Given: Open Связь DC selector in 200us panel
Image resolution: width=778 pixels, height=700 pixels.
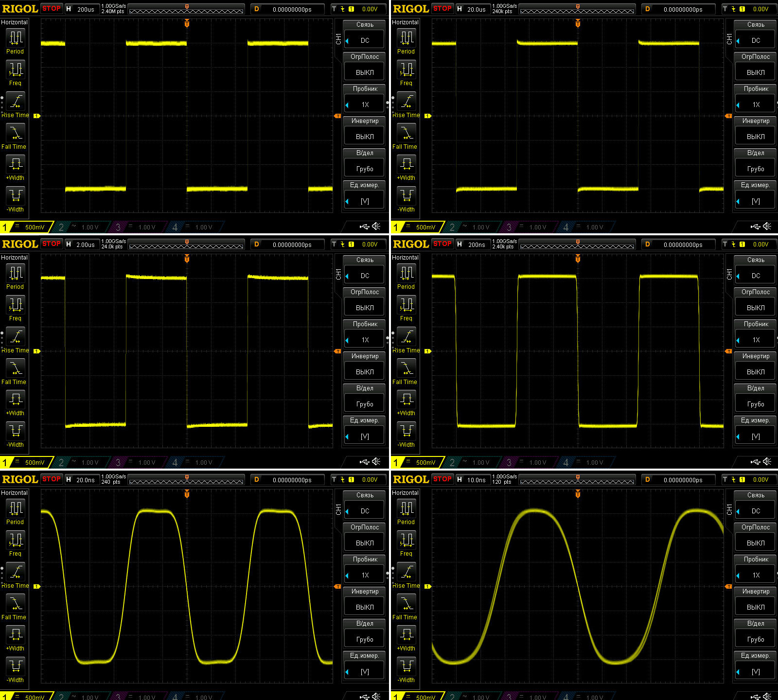Looking at the screenshot, I should [365, 40].
